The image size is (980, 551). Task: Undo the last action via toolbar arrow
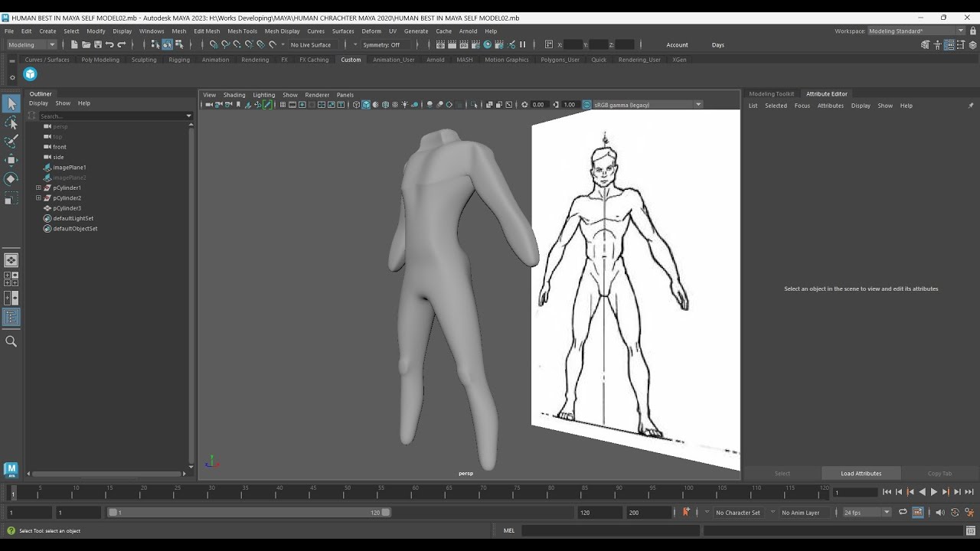pyautogui.click(x=109, y=44)
